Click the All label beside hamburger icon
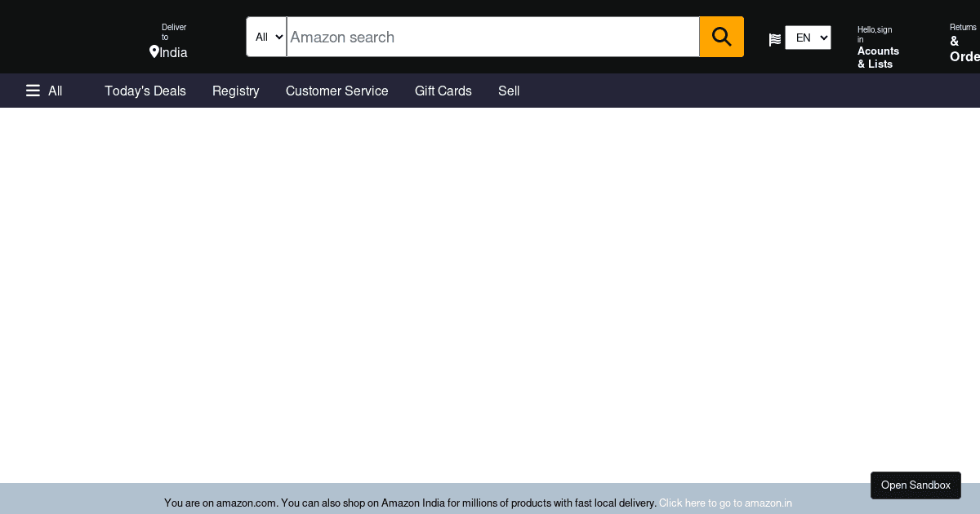Viewport: 980px width, 514px height. coord(55,91)
